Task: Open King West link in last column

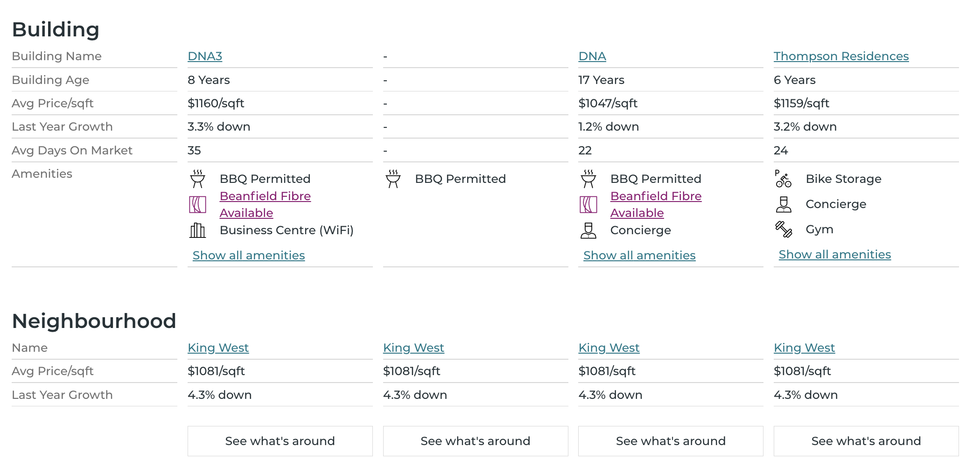Action: (804, 348)
